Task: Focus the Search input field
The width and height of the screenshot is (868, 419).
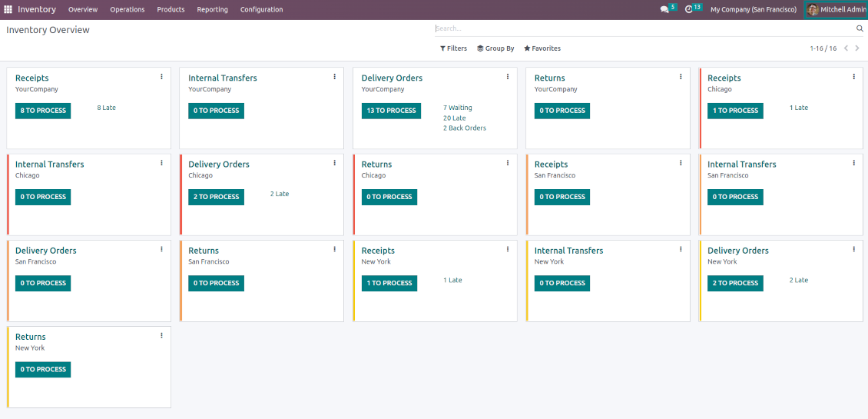Action: [x=644, y=28]
